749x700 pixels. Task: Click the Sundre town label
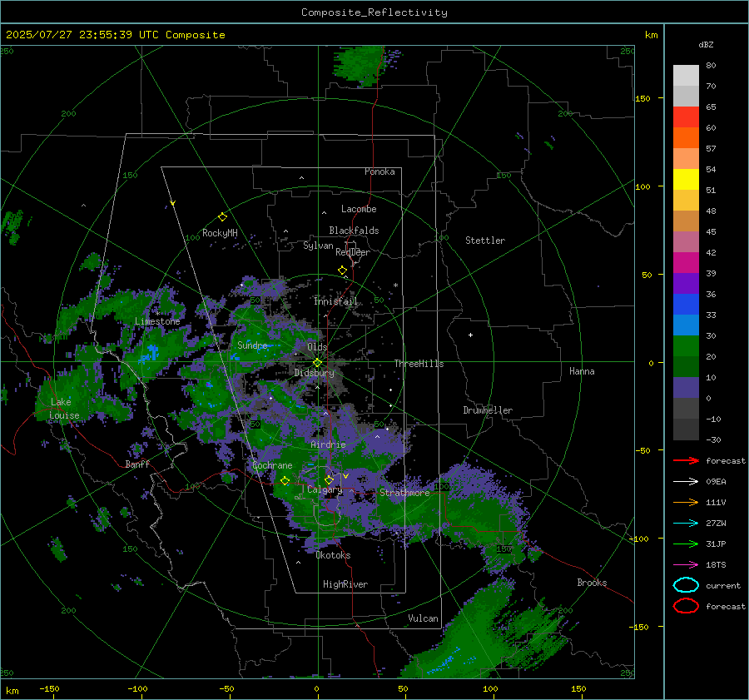point(252,345)
